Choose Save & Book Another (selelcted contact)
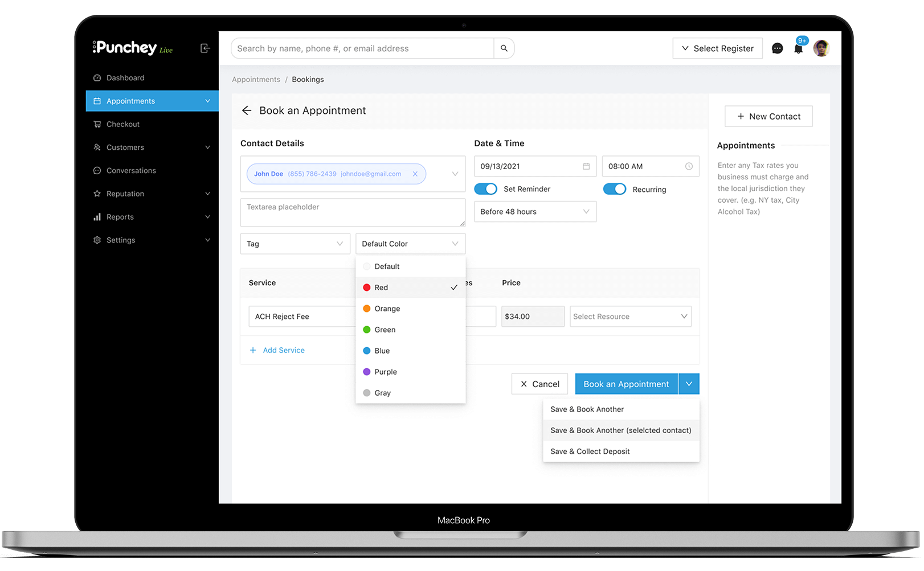 [x=621, y=430]
